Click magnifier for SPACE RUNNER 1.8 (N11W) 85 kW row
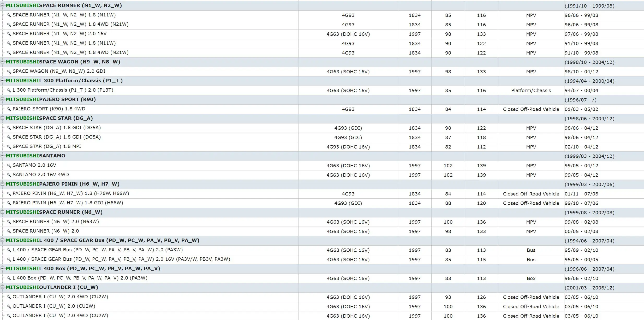The image size is (644, 320). click(9, 15)
